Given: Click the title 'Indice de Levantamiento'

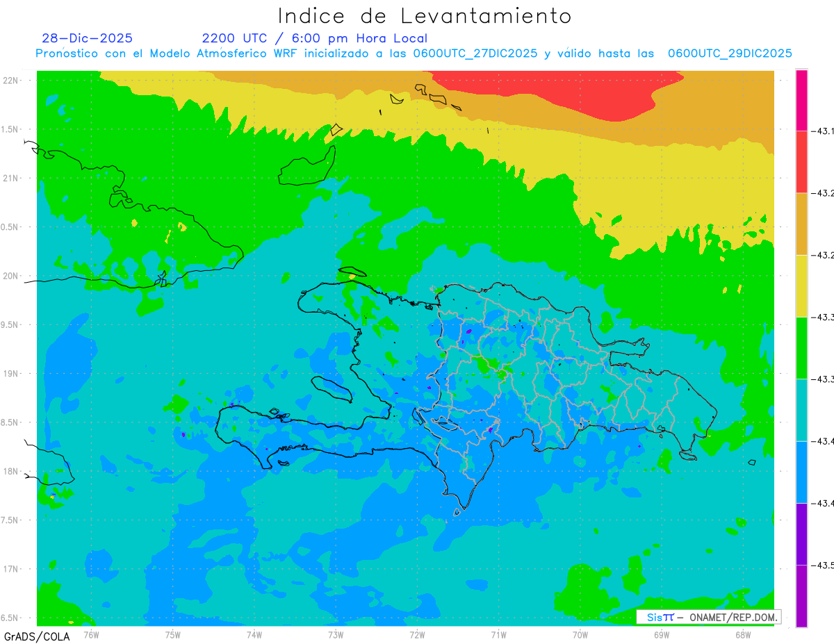Looking at the screenshot, I should (x=425, y=16).
